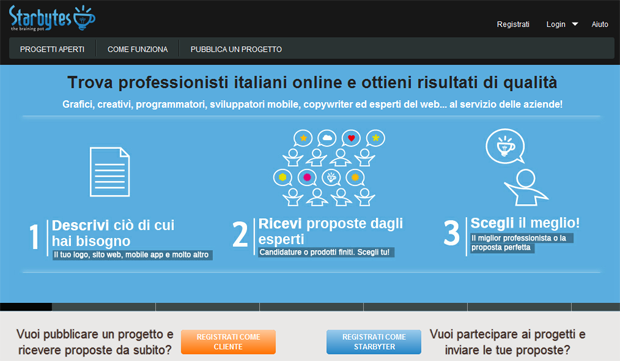Click the Starbytes logo
Image resolution: width=620 pixels, height=361 pixels.
pos(52,18)
